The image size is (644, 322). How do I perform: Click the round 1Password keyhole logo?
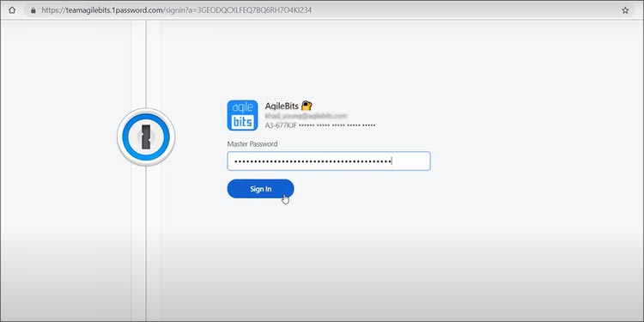point(146,137)
